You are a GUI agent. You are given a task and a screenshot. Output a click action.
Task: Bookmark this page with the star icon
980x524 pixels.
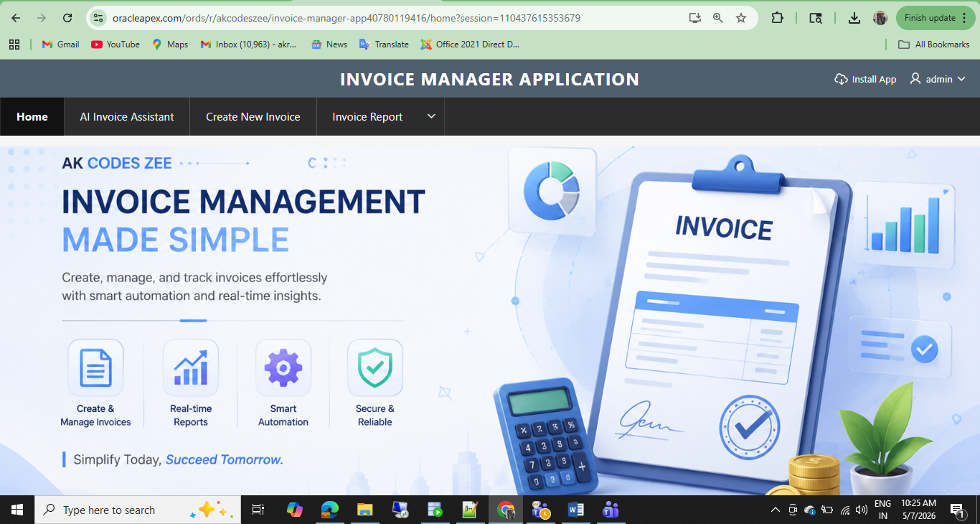pos(741,18)
